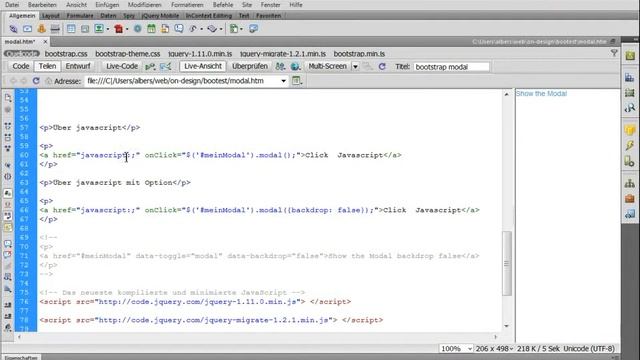
Task: Click the Show the Modal link
Action: click(541, 93)
